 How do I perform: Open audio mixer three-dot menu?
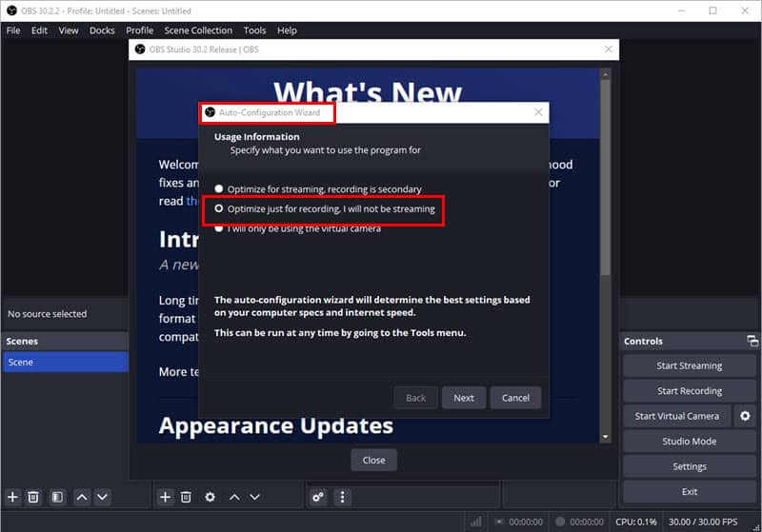[x=343, y=497]
